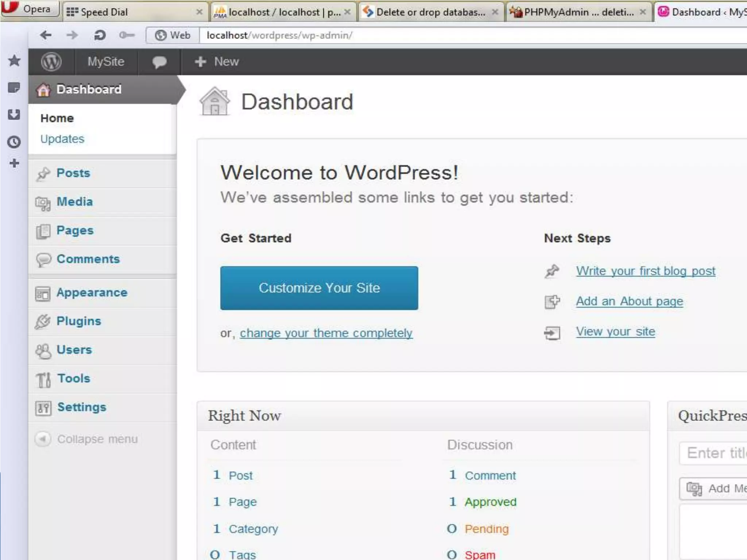Screen dimensions: 747x560
Task: Expand the MySite admin bar menu
Action: tap(106, 62)
